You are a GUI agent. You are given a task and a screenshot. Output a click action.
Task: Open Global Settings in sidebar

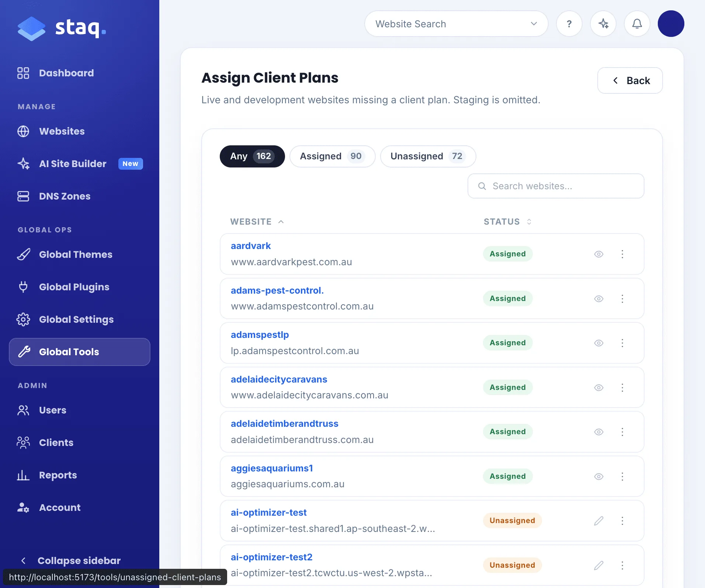(x=80, y=319)
